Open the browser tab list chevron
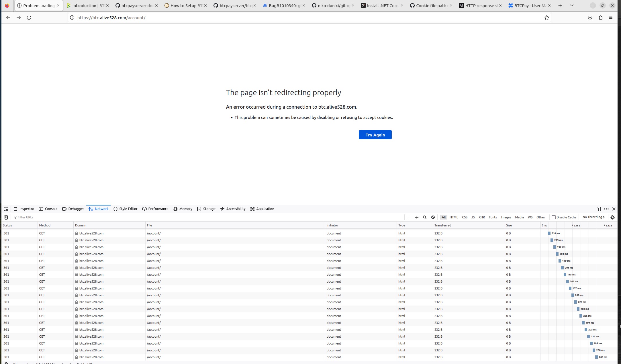The image size is (621, 364). [571, 5]
